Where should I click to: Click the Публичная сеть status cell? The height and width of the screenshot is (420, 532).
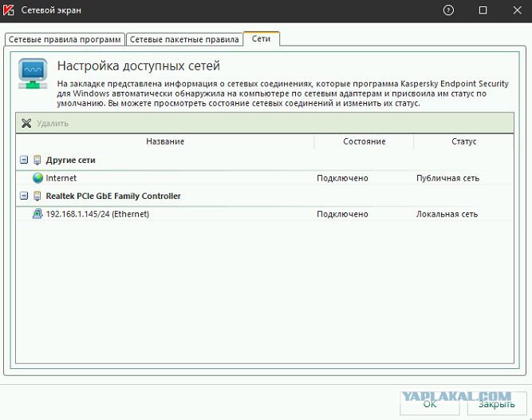pyautogui.click(x=447, y=178)
